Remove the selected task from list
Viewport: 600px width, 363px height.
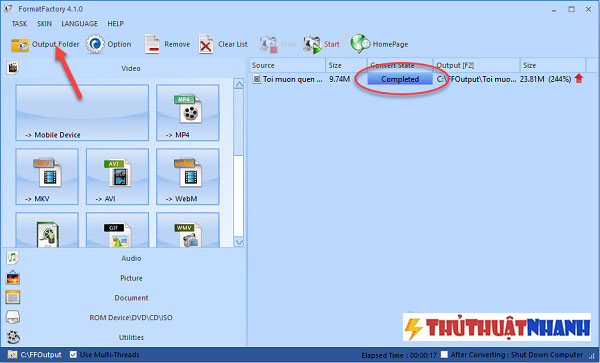click(x=167, y=44)
